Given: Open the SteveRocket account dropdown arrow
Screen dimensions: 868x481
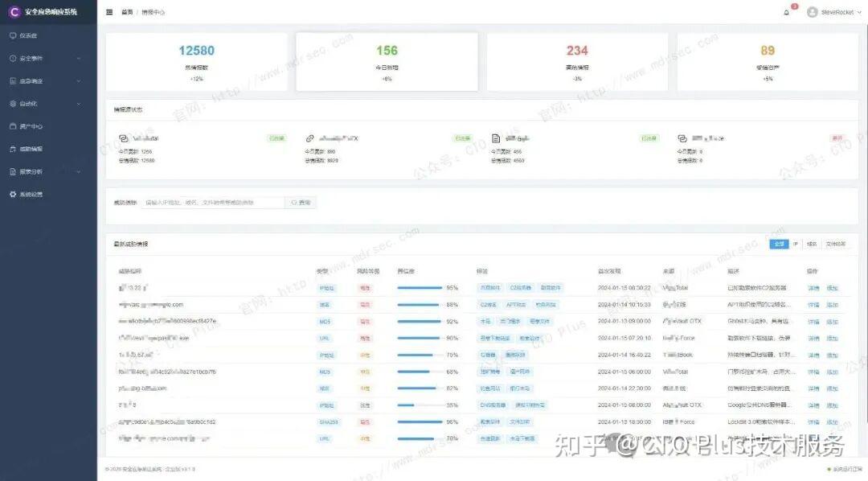Looking at the screenshot, I should 859,12.
